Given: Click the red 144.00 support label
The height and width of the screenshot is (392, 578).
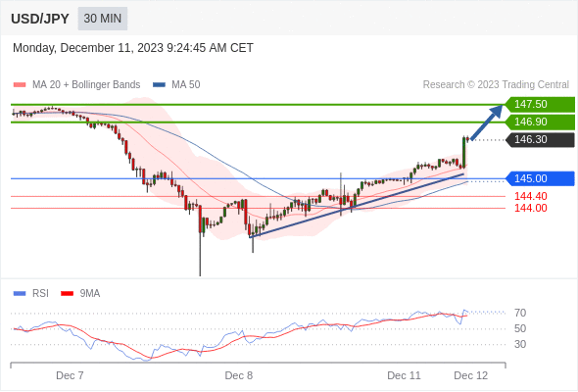Looking at the screenshot, I should pyautogui.click(x=531, y=208).
